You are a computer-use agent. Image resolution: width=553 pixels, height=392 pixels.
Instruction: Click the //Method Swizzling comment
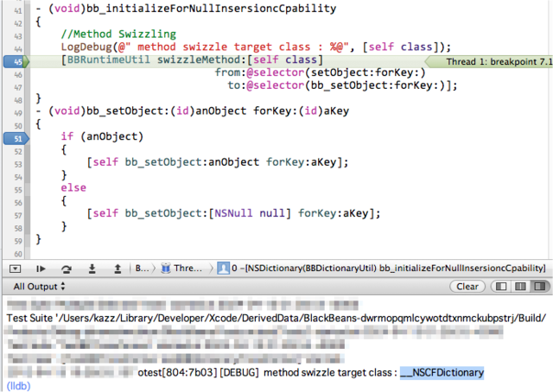(x=118, y=35)
